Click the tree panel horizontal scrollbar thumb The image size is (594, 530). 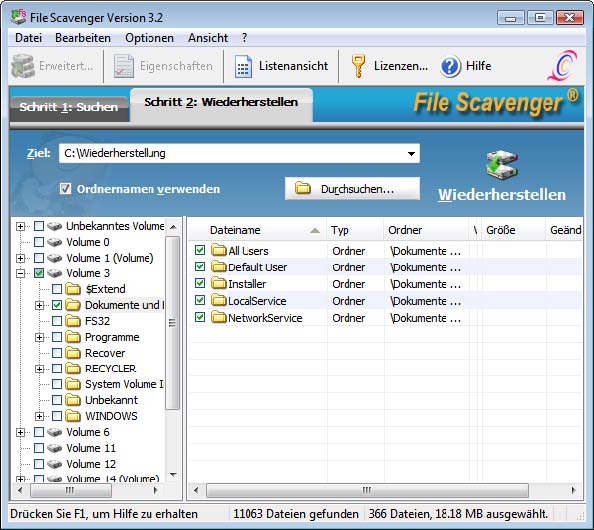(71, 490)
